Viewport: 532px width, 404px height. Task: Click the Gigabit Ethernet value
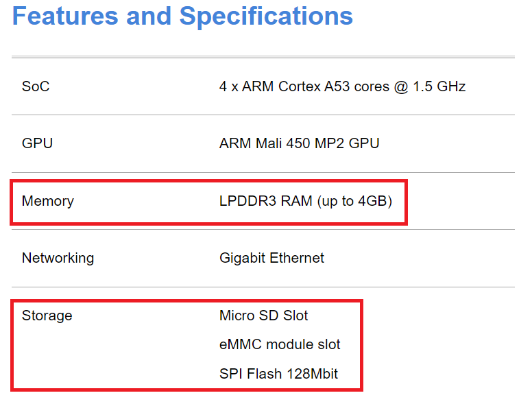tap(271, 258)
